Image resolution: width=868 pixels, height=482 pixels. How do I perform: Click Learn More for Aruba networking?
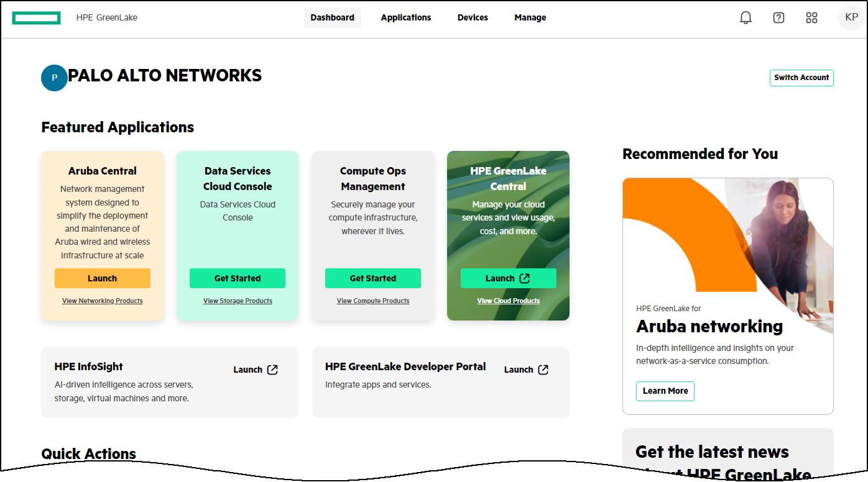(x=665, y=391)
